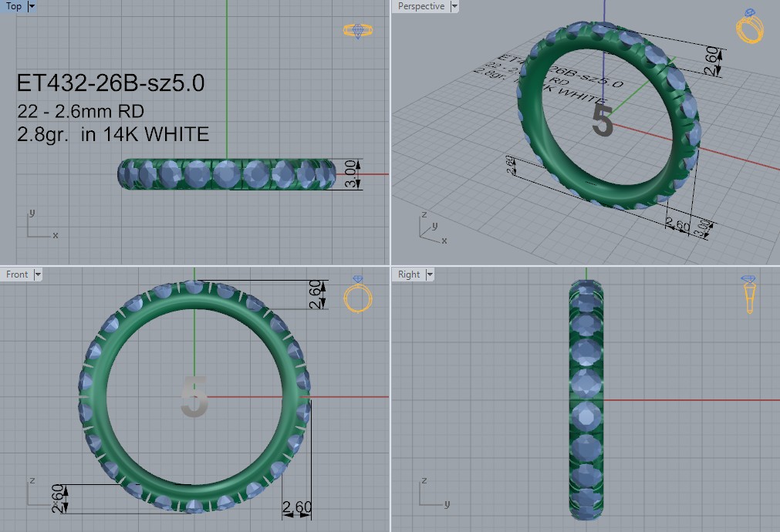
Task: Open the Top viewport dropdown arrow
Action: pyautogui.click(x=32, y=6)
